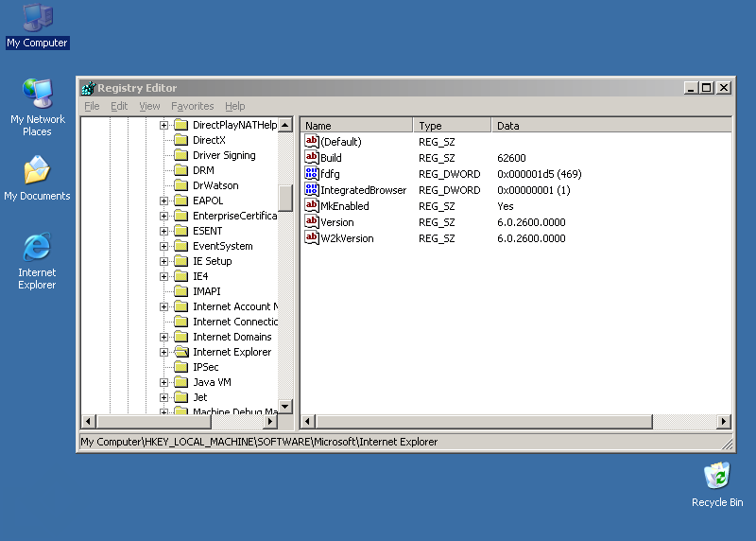Select the MkEnabled value name

click(x=345, y=206)
